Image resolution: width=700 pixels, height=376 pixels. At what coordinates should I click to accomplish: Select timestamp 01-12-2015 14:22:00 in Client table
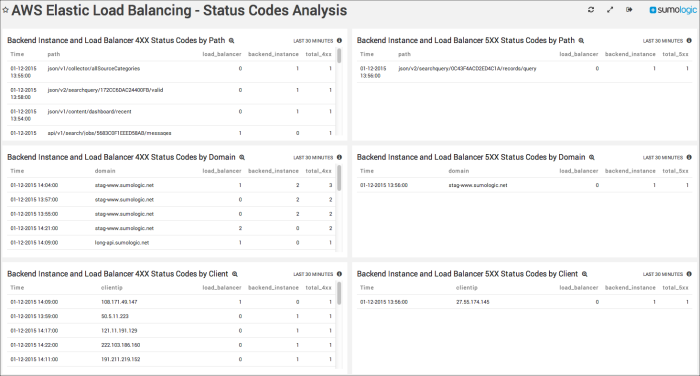(x=34, y=345)
